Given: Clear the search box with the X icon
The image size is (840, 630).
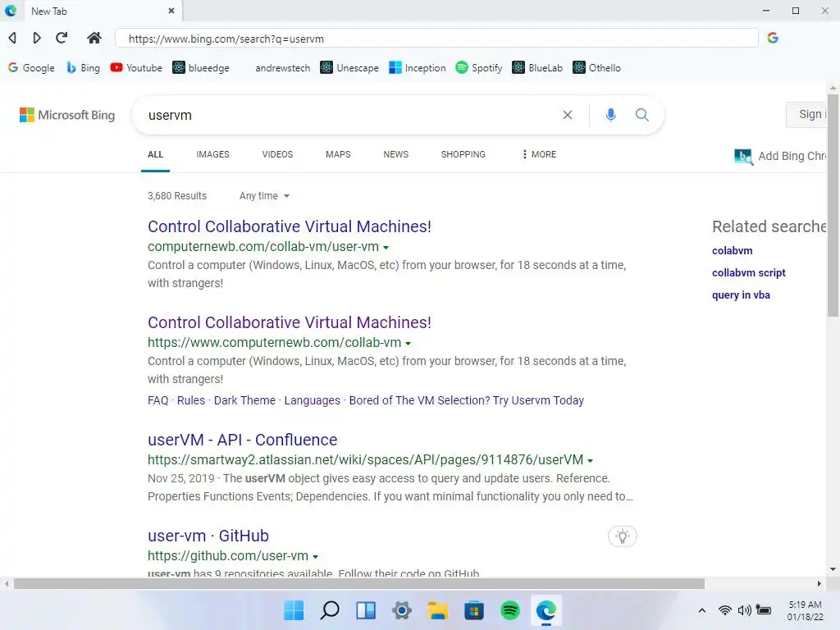Looking at the screenshot, I should (568, 115).
